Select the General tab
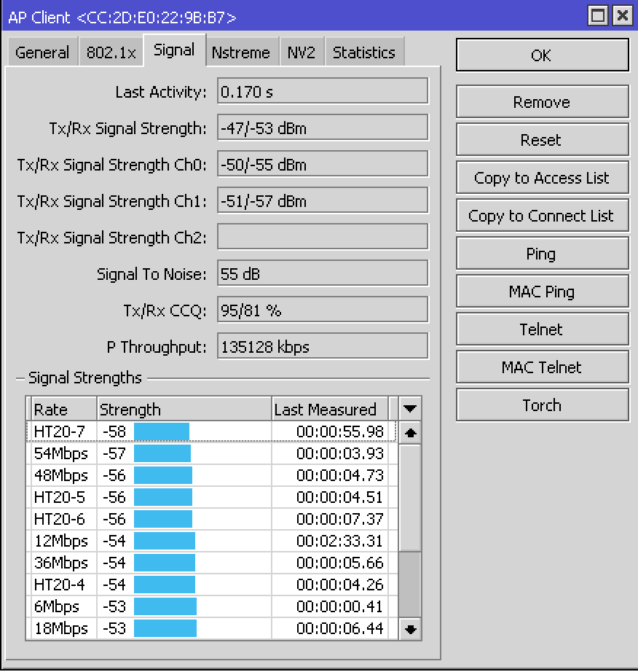Screen dimensions: 638x672 [42, 51]
